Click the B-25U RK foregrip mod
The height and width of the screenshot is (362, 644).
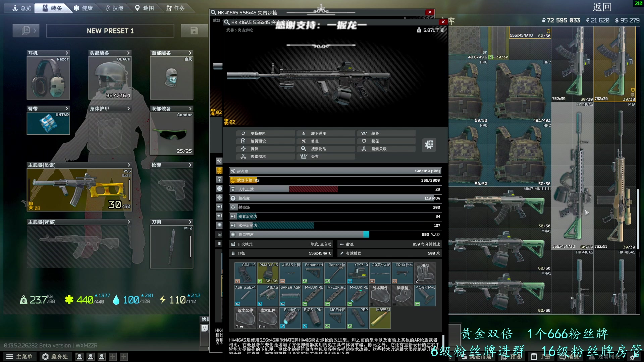[x=313, y=318]
